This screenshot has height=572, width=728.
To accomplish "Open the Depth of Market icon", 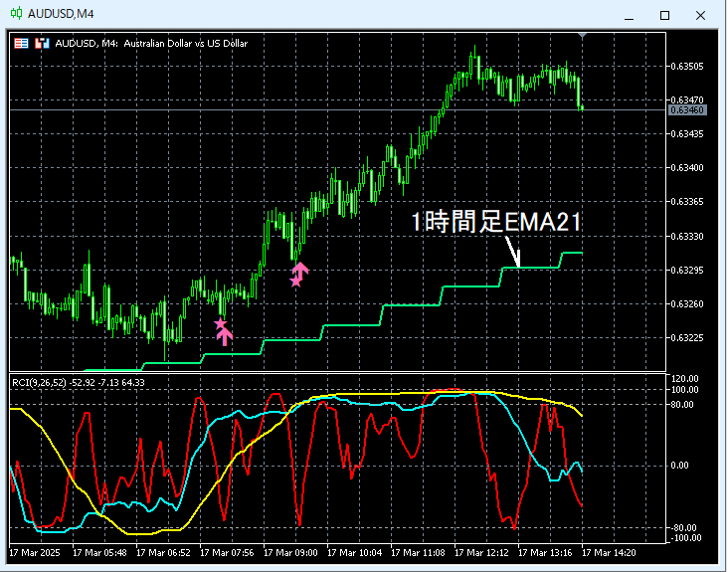I will (21, 44).
